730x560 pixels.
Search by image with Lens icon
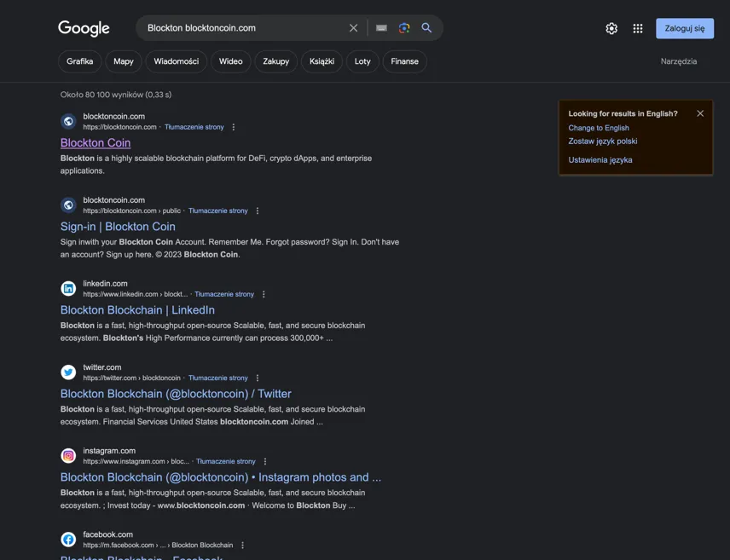tap(404, 28)
